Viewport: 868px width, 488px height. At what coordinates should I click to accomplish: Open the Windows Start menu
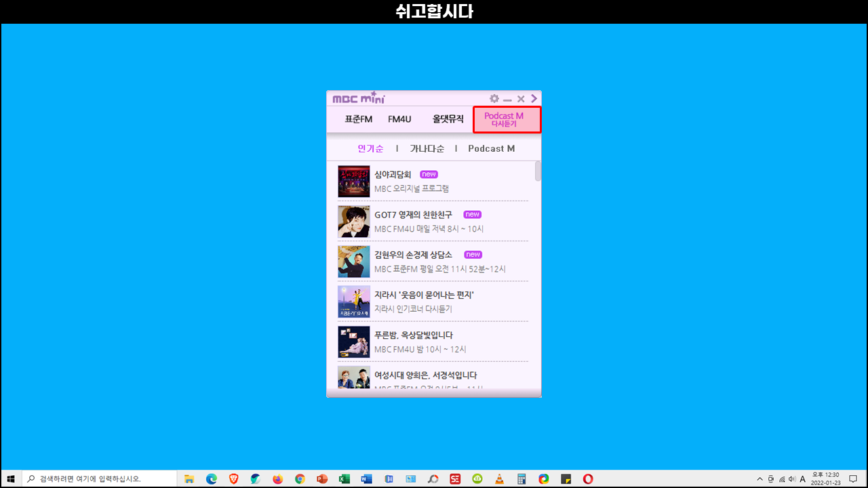pos(11,479)
